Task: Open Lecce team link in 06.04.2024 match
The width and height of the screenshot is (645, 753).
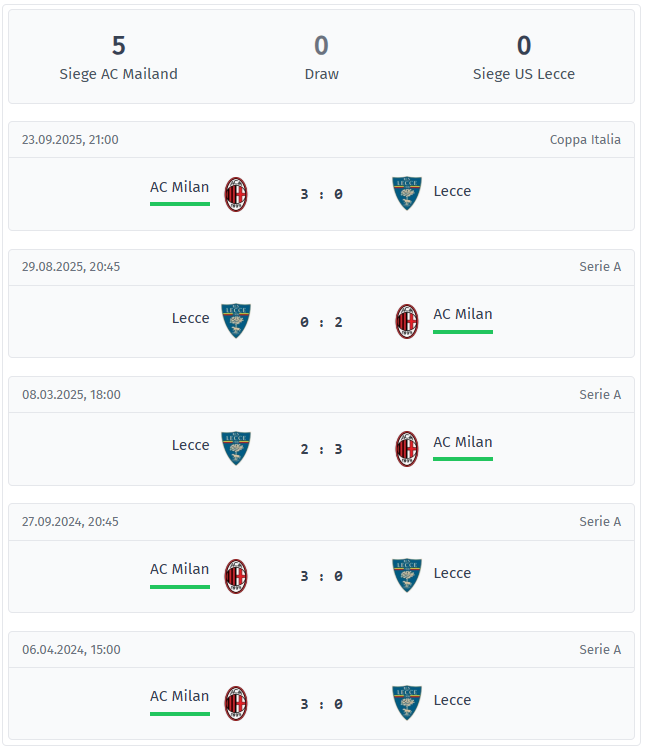Action: (x=452, y=700)
